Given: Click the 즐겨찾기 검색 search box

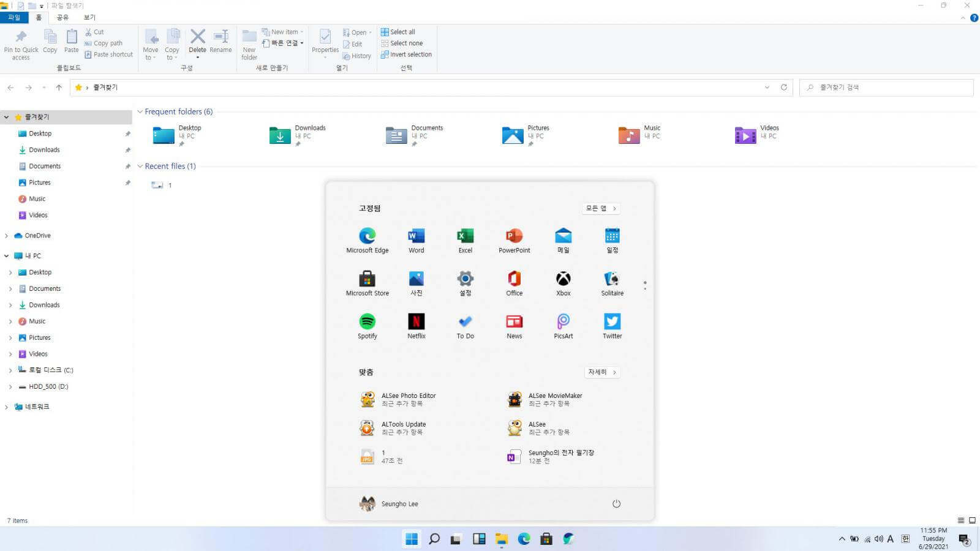Looking at the screenshot, I should (x=886, y=88).
